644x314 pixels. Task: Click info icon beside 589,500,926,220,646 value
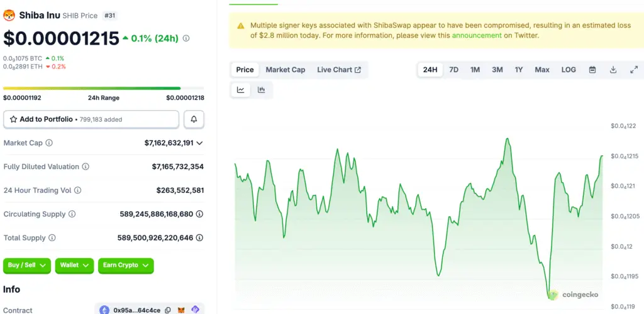[199, 238]
